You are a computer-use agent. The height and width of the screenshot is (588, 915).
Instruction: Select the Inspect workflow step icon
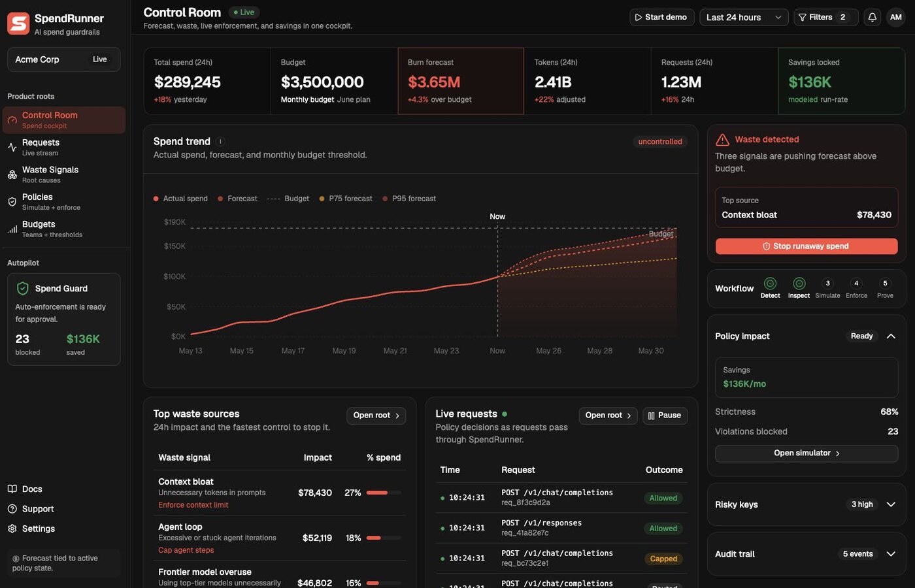[799, 284]
